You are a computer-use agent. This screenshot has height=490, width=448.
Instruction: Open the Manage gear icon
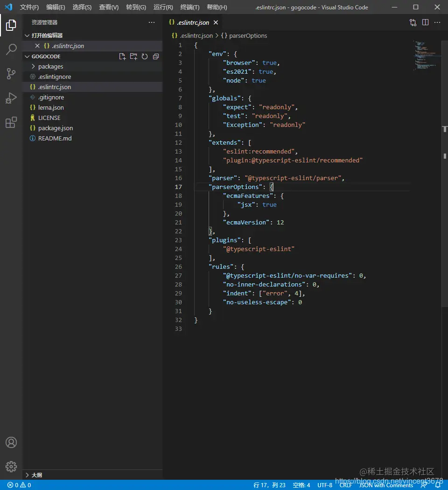[11, 467]
